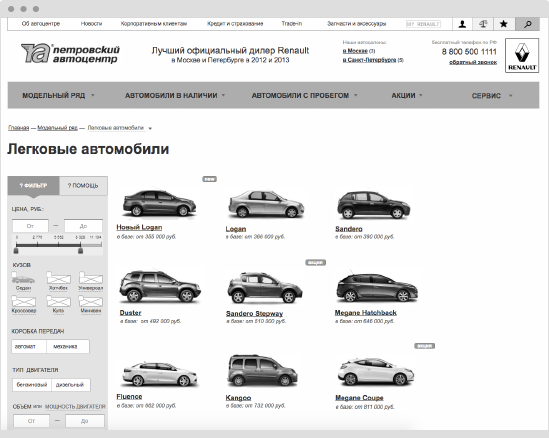Toggle механика gearbox option
The image size is (549, 438).
click(68, 346)
